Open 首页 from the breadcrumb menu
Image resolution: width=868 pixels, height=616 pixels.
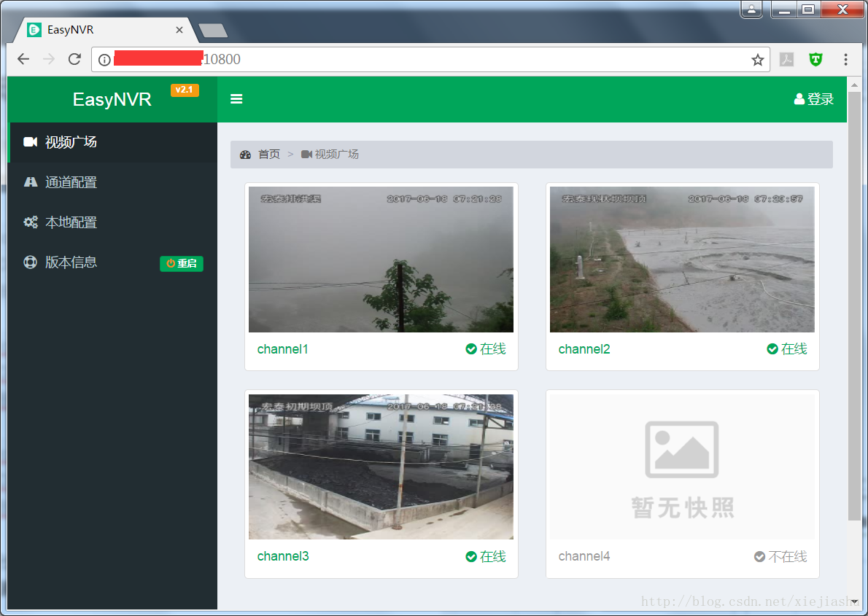268,154
